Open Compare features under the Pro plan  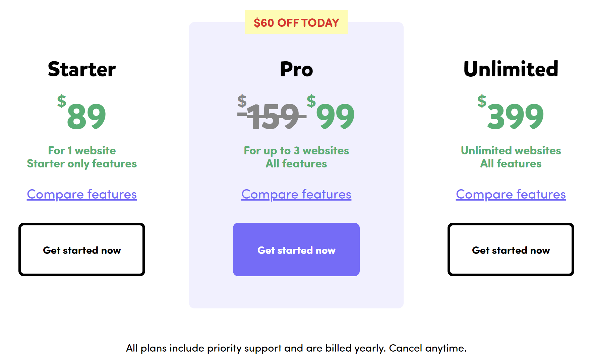click(296, 194)
